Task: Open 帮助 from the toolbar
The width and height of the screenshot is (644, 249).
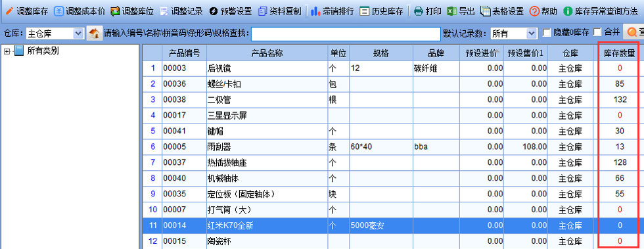Action: pyautogui.click(x=543, y=11)
